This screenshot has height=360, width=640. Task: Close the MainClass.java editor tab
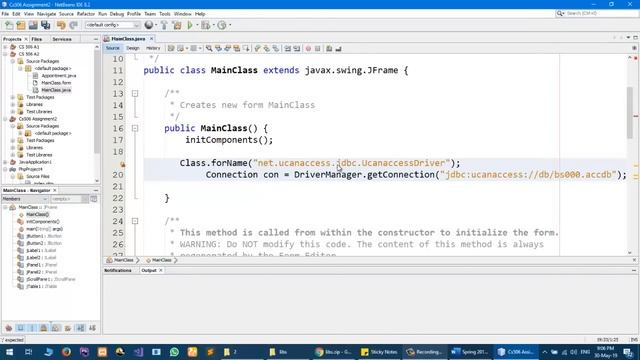[151, 39]
